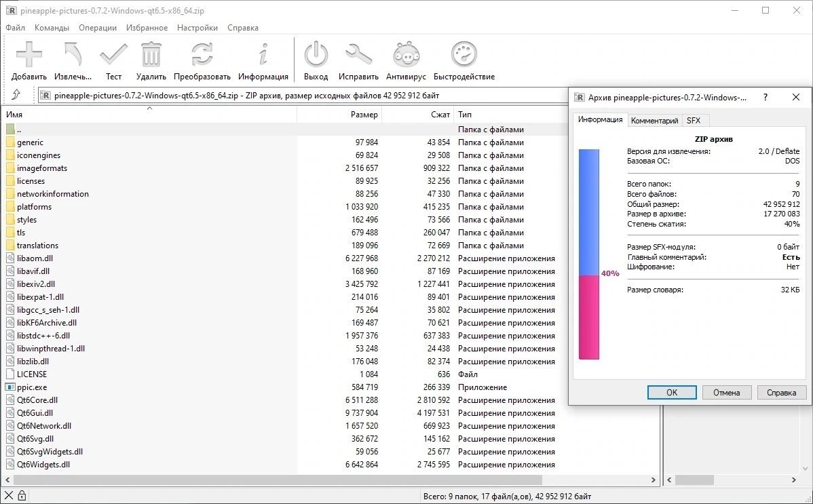Screen dimensions: 813x504
Task: Click the Удалить trash bin icon
Action: pyautogui.click(x=151, y=54)
